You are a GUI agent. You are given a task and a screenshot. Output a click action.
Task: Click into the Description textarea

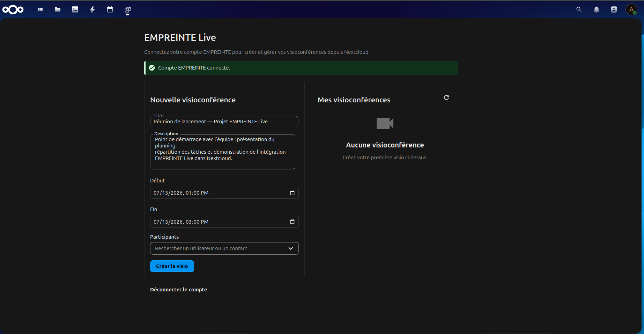click(x=223, y=152)
